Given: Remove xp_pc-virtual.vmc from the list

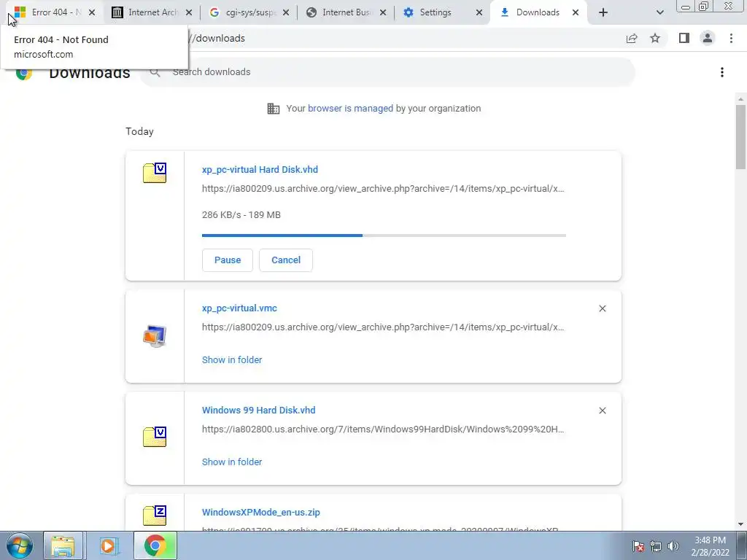Looking at the screenshot, I should (x=602, y=308).
